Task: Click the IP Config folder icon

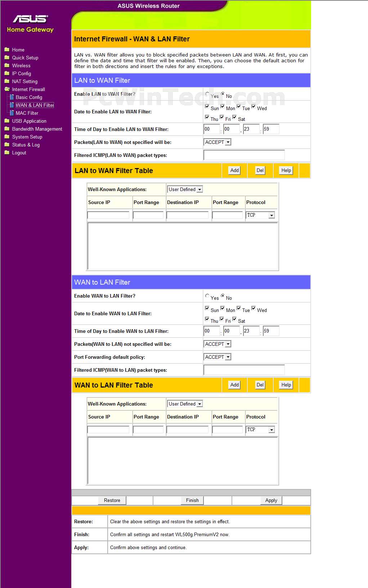Action: tap(7, 73)
